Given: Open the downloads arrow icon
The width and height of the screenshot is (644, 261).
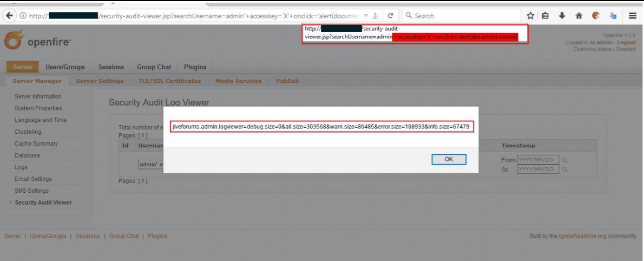Looking at the screenshot, I should (x=562, y=16).
